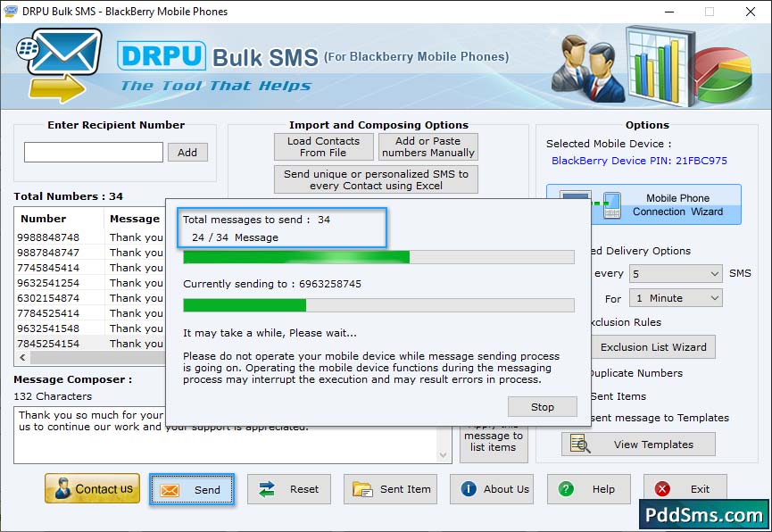Click the Reset arrows icon
Viewport: 772px width, 532px height.
pyautogui.click(x=267, y=489)
